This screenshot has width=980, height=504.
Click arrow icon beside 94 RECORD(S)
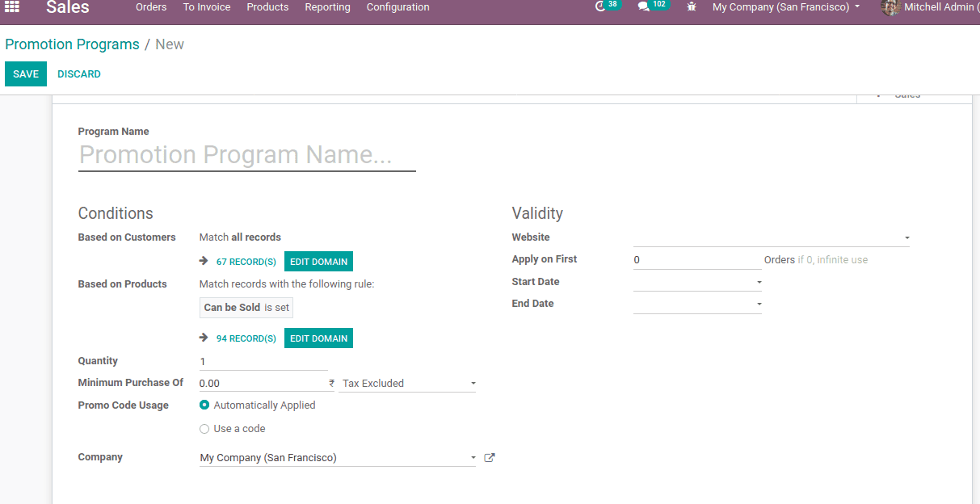204,338
